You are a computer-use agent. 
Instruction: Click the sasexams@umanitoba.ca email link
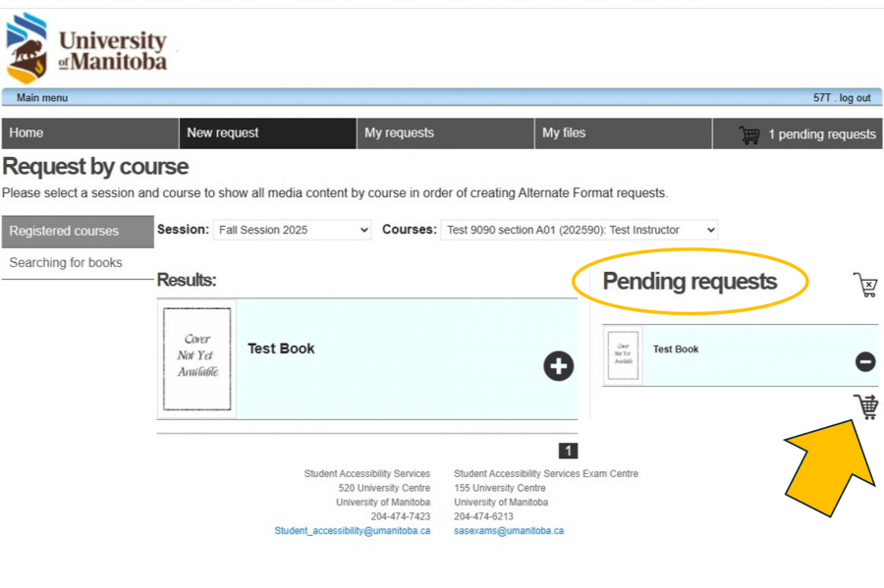509,531
